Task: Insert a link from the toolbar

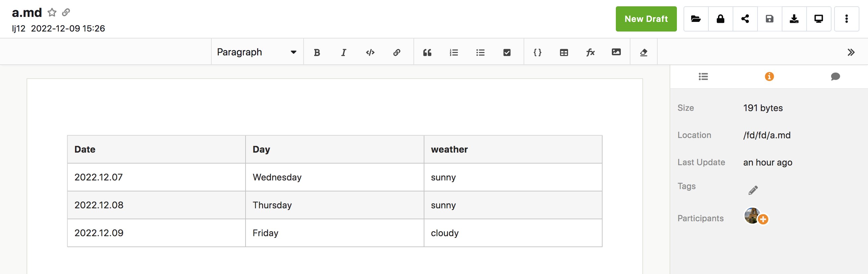Action: pyautogui.click(x=397, y=52)
